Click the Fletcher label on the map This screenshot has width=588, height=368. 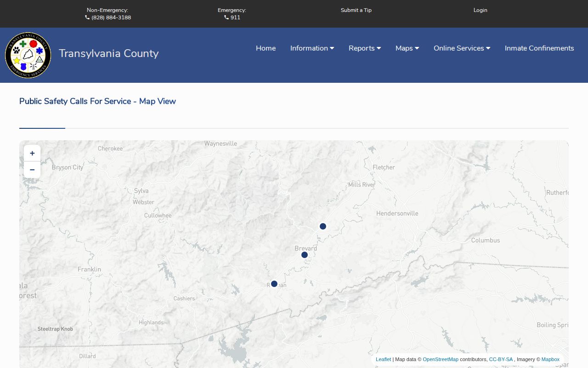[384, 167]
